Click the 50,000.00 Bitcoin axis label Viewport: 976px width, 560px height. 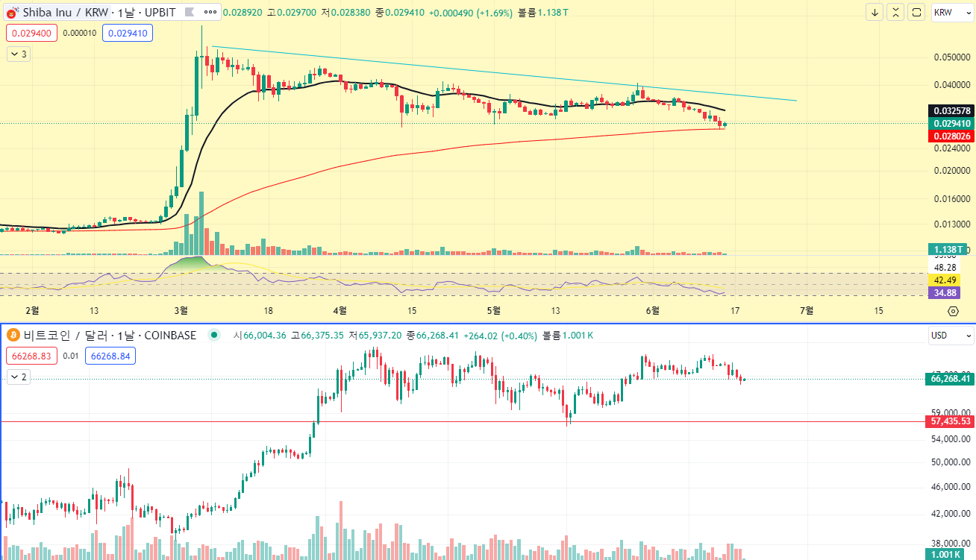pyautogui.click(x=951, y=462)
